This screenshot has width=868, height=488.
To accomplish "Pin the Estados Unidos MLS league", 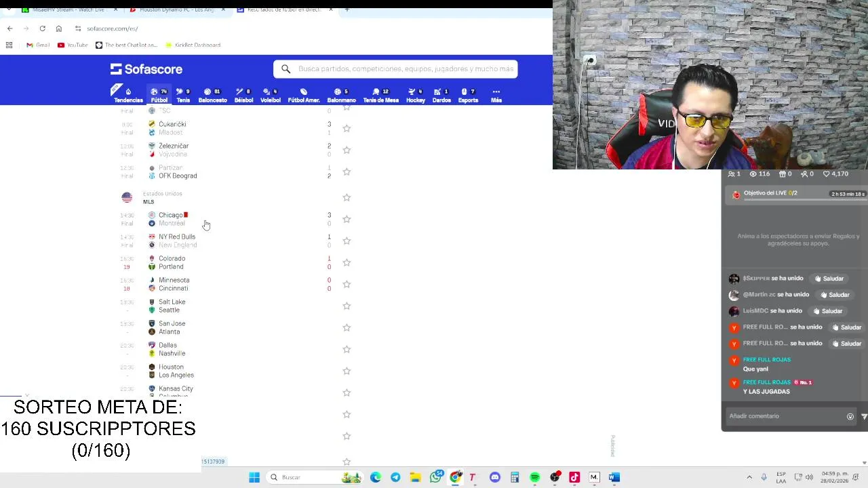I will pos(347,197).
